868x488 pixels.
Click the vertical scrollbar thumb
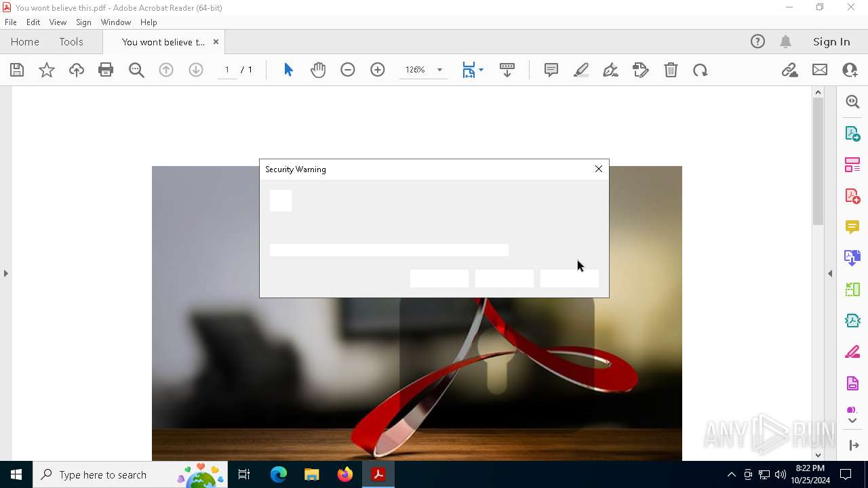818,161
